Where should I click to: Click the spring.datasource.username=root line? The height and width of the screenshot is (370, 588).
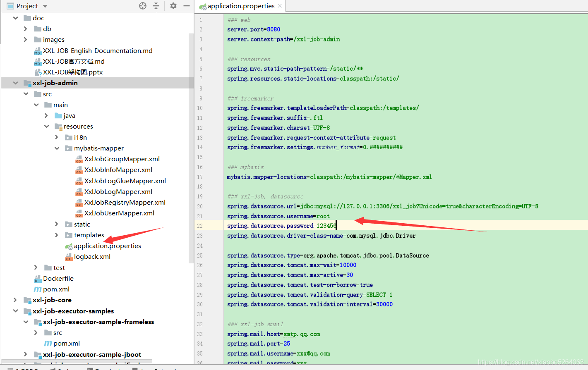click(278, 216)
